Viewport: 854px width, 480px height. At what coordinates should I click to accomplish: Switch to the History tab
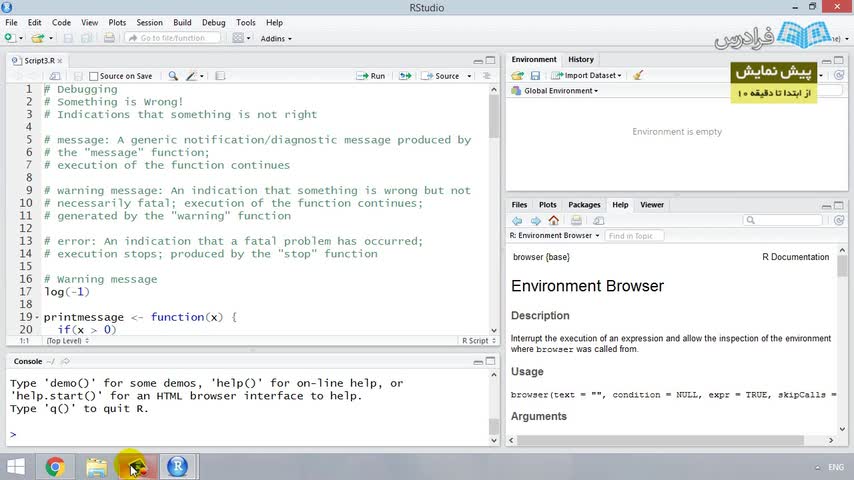coord(580,60)
